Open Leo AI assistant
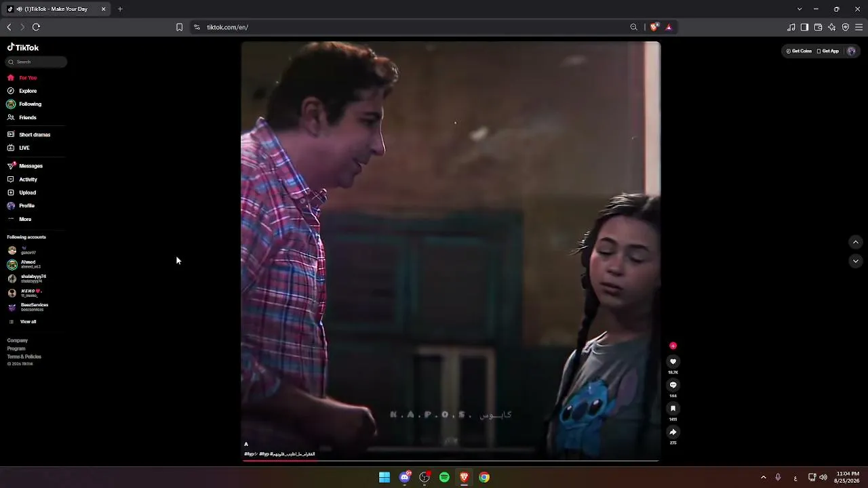The width and height of the screenshot is (868, 488). click(x=832, y=27)
